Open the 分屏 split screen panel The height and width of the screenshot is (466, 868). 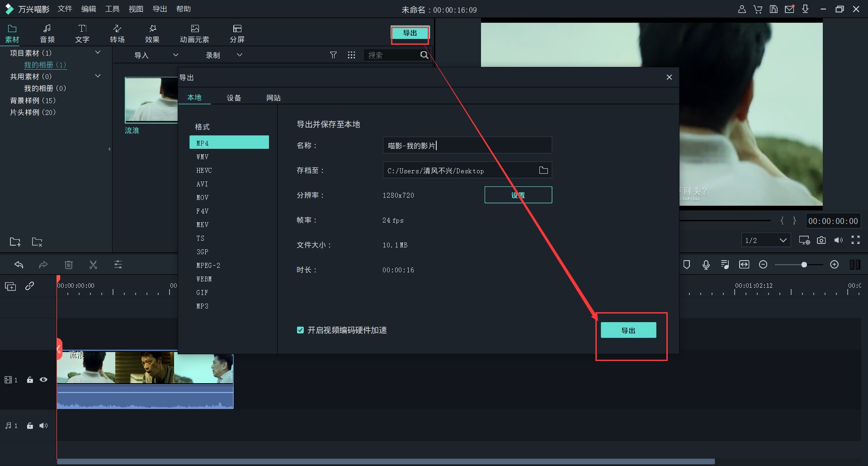coord(237,34)
